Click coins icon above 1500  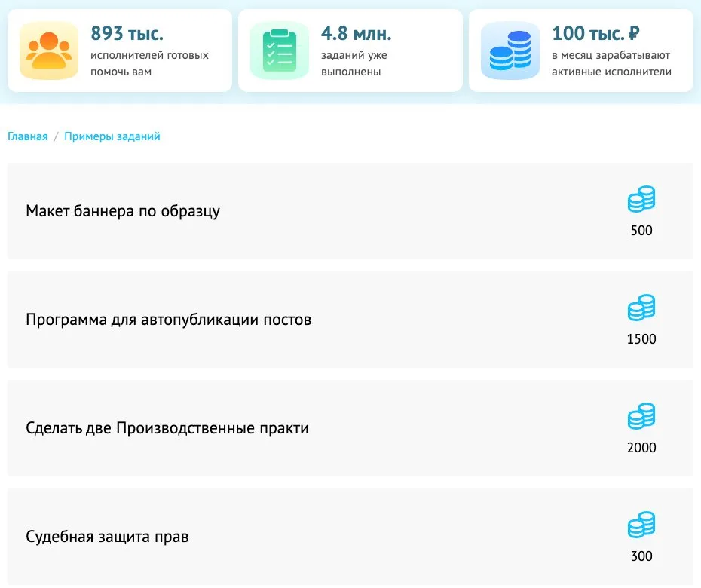pos(641,308)
